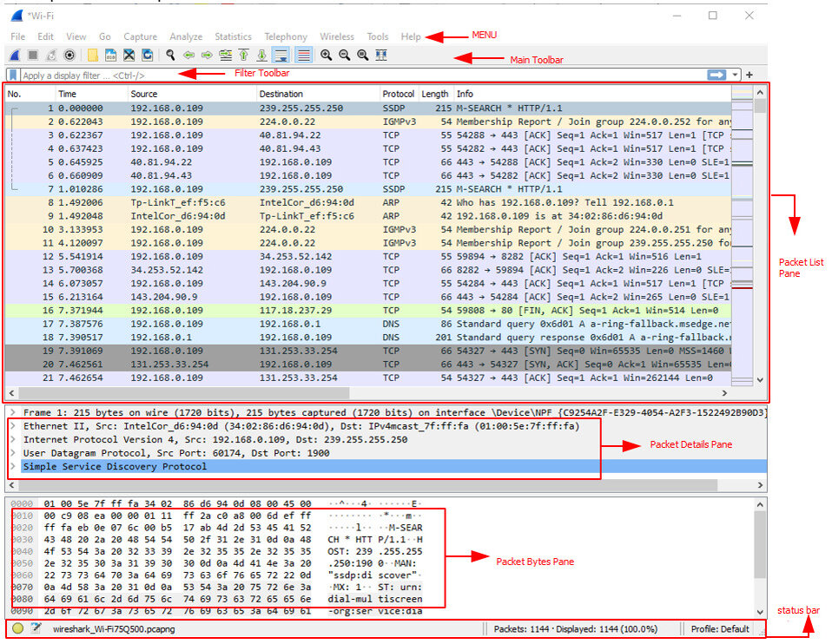This screenshot has height=644, width=832.
Task: Reload the capture file
Action: coord(149,55)
